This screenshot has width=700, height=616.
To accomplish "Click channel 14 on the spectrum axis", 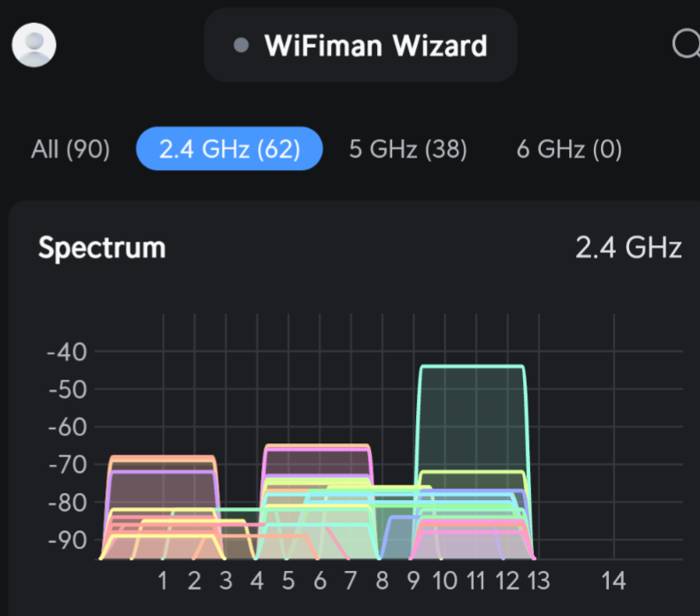I will pos(613,581).
